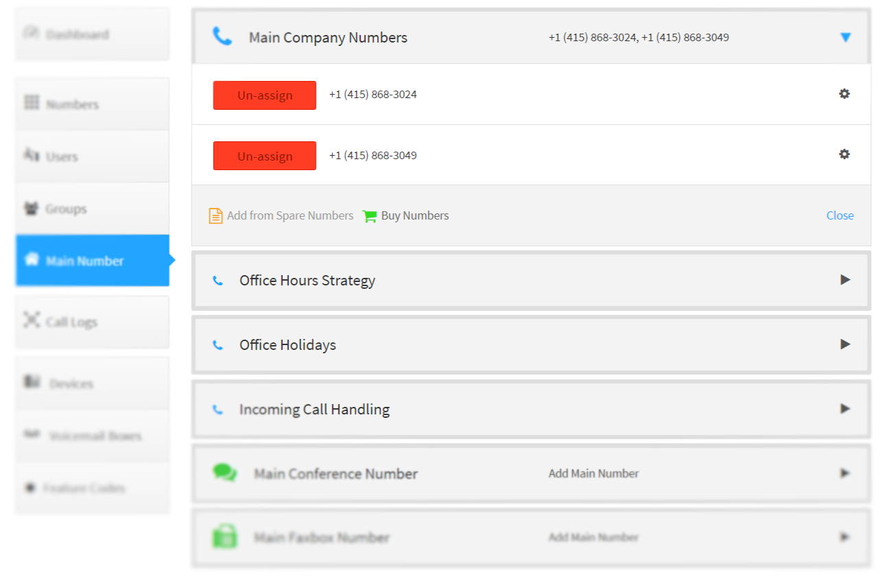Image resolution: width=886 pixels, height=588 pixels.
Task: Click the Numbers grid icon
Action: [x=32, y=103]
